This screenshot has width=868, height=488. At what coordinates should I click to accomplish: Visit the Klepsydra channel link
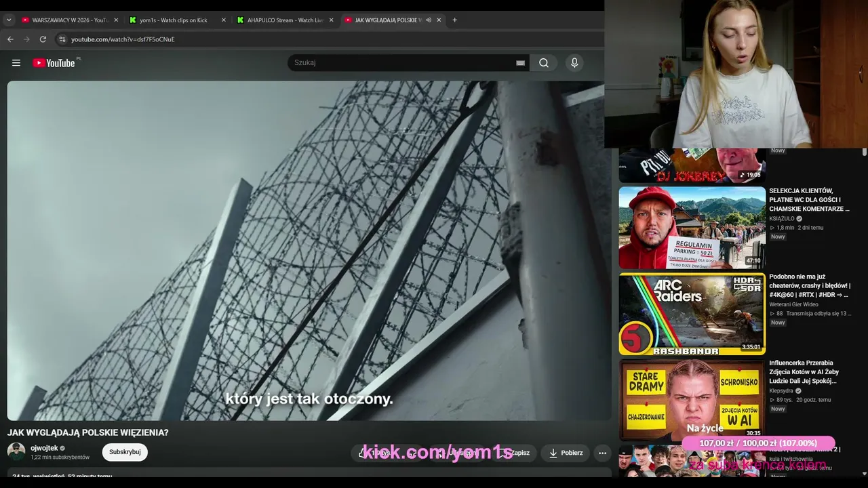pos(782,391)
